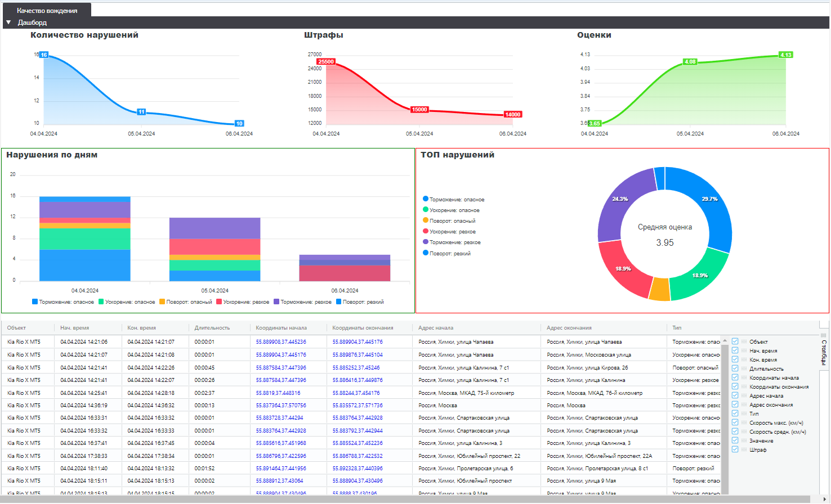The height and width of the screenshot is (504, 831).
Task: Open the Столбцы side panel tab
Action: (824, 352)
